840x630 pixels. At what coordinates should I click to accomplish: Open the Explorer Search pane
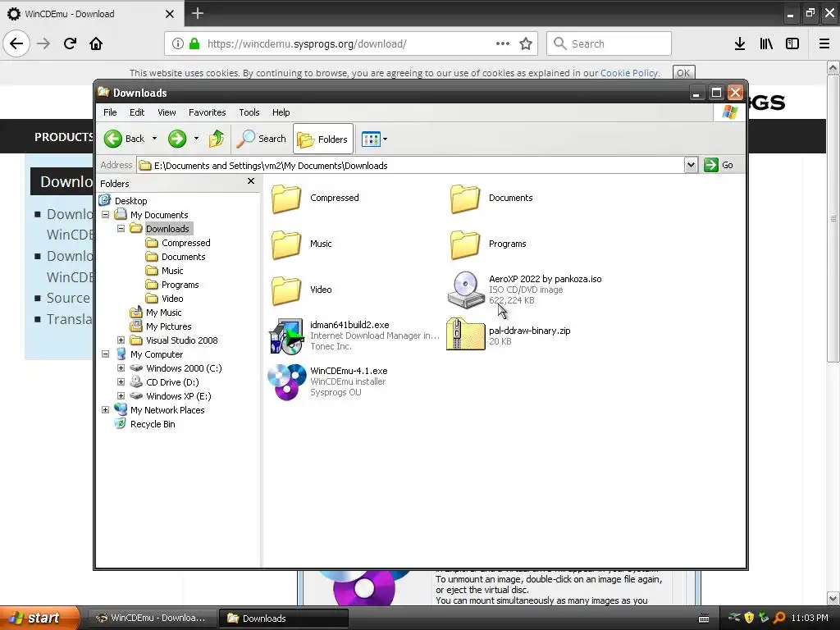tap(262, 139)
